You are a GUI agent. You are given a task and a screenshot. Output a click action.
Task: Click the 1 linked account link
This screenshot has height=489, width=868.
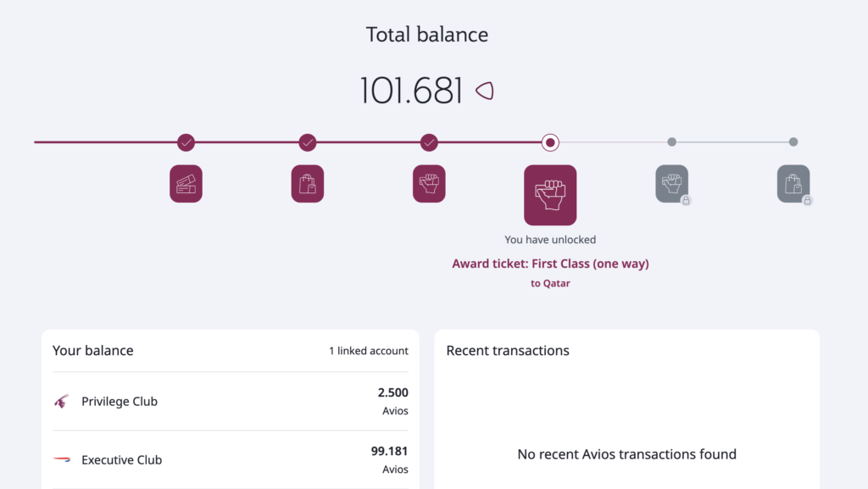click(369, 351)
